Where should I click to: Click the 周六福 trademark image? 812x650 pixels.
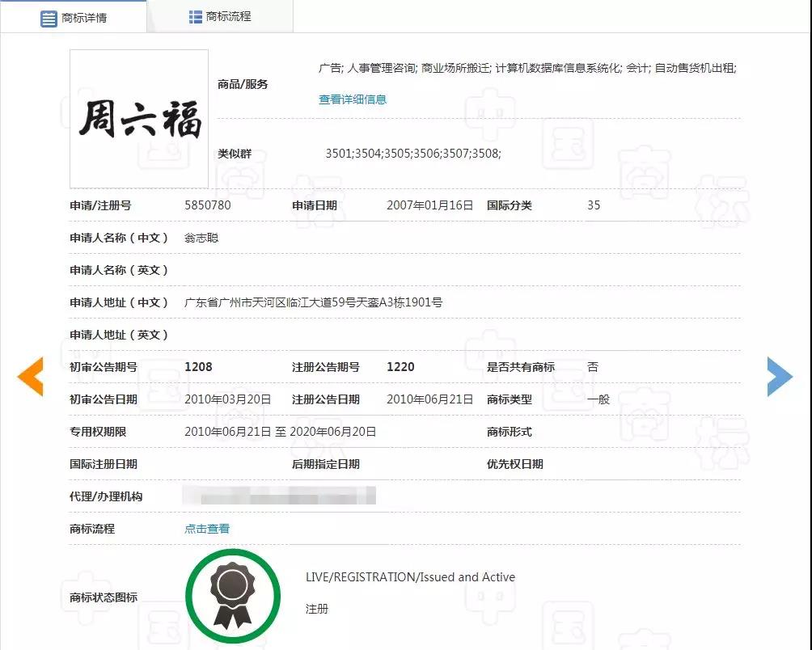click(x=139, y=119)
